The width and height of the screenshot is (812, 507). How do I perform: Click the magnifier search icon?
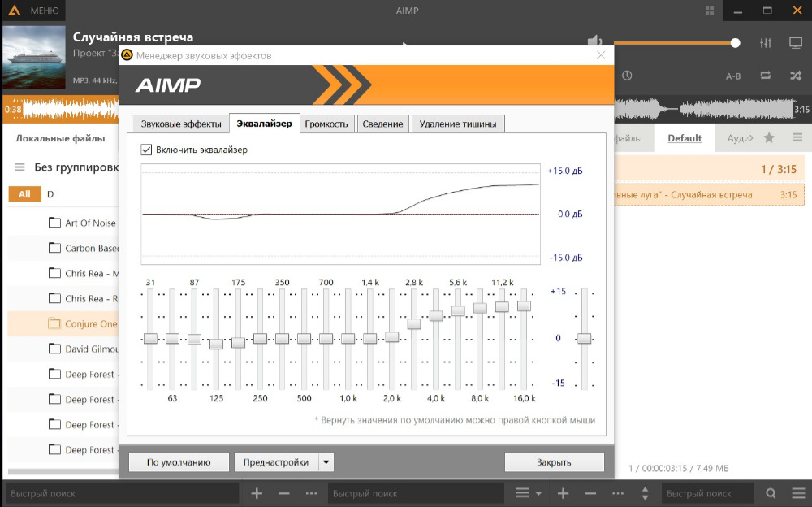[x=771, y=493]
